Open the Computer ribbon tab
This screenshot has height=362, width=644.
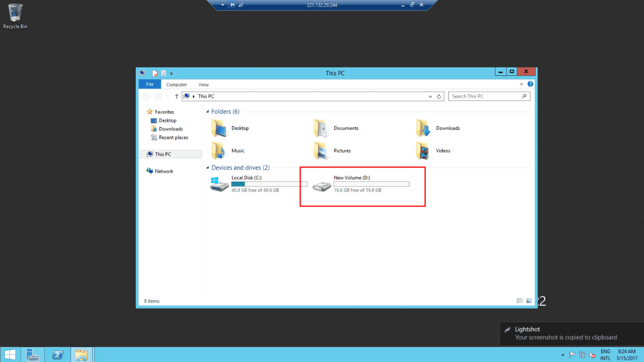click(x=177, y=85)
